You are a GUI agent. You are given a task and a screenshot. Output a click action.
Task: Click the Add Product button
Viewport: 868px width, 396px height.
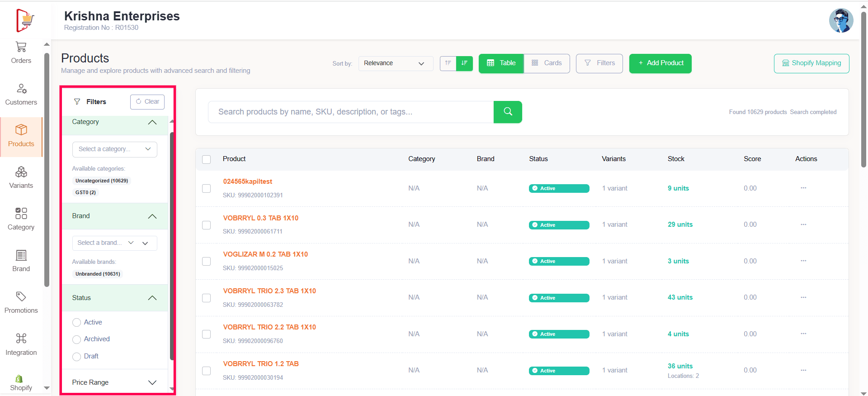click(660, 63)
